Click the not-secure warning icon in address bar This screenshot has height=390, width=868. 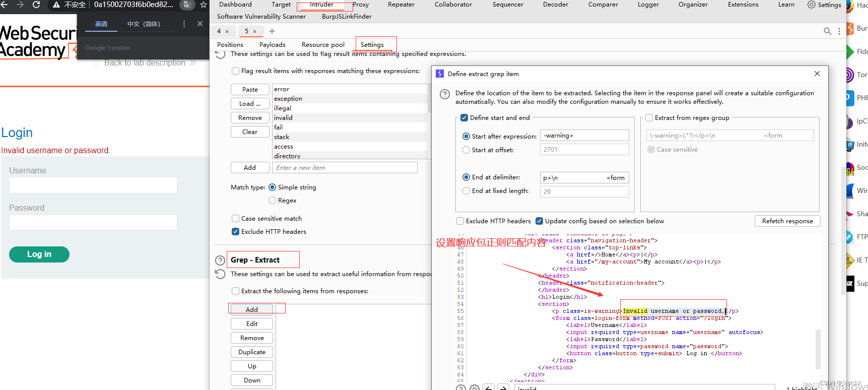[x=56, y=5]
